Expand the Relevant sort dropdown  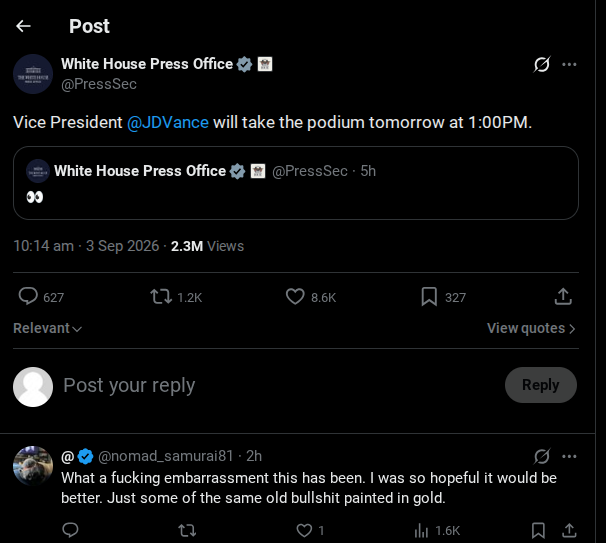click(x=48, y=328)
